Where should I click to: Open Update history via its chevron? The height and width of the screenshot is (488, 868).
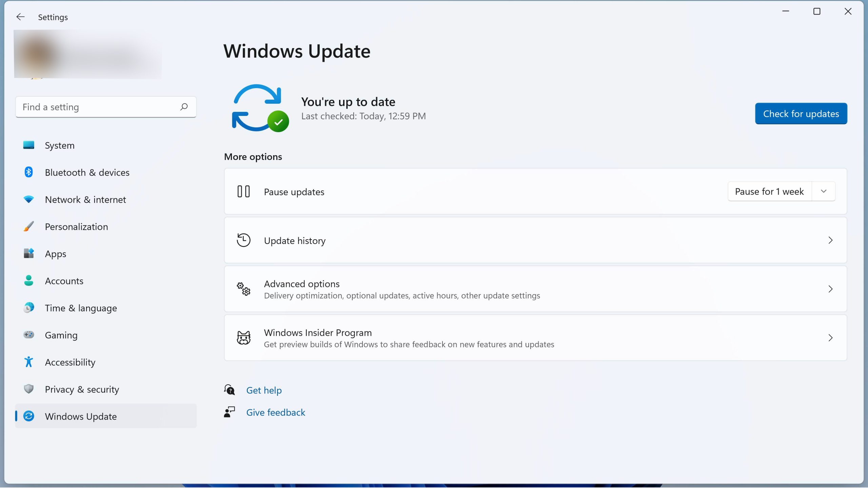click(830, 240)
